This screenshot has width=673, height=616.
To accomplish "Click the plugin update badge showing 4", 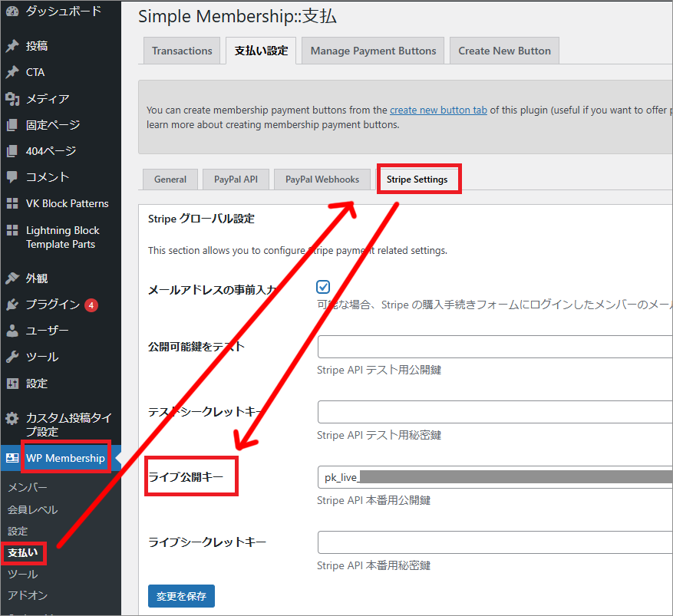I will pyautogui.click(x=91, y=305).
